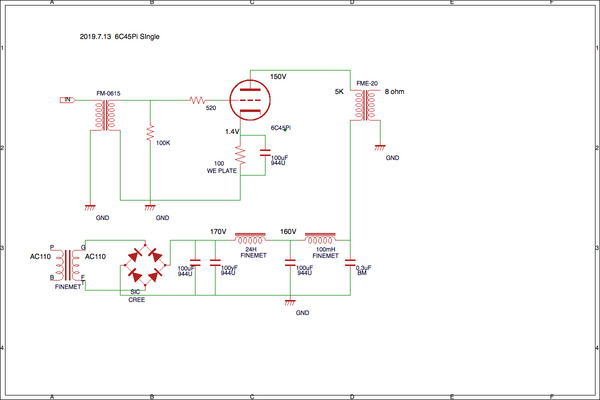Screen dimensions: 600x400
Task: Click the 100 WE PLATE cathode resistor
Action: (240, 154)
